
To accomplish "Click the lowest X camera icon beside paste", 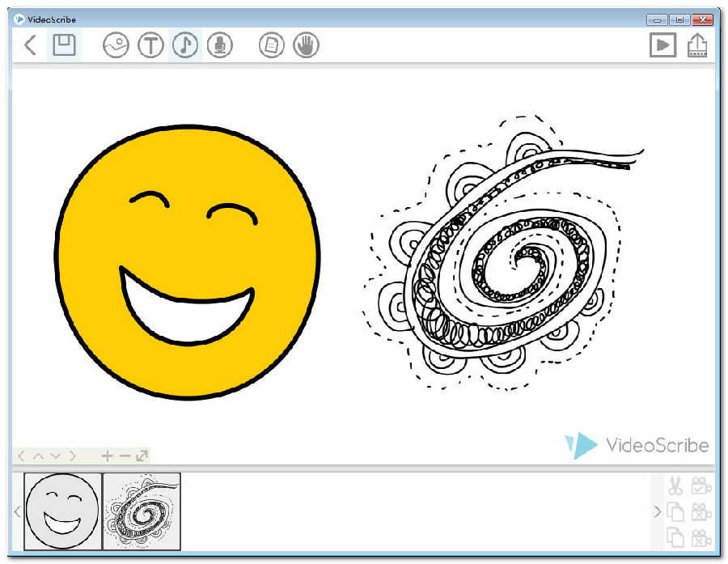I will pyautogui.click(x=701, y=537).
